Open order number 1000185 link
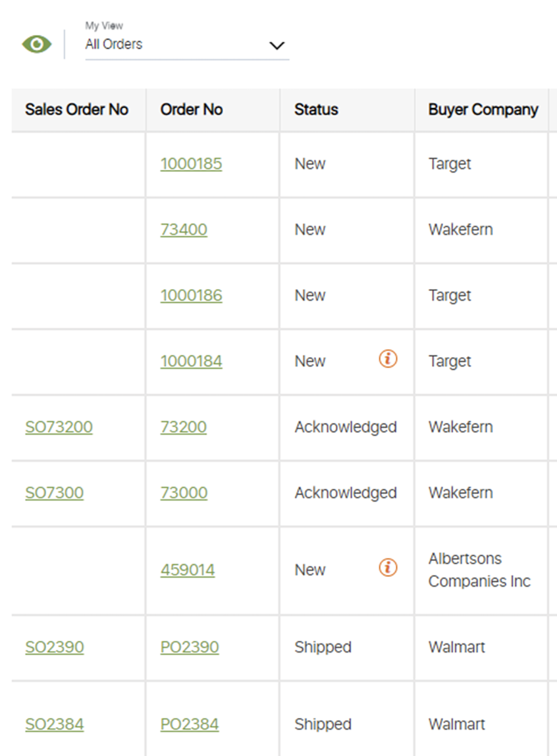The width and height of the screenshot is (557, 756). point(191,164)
